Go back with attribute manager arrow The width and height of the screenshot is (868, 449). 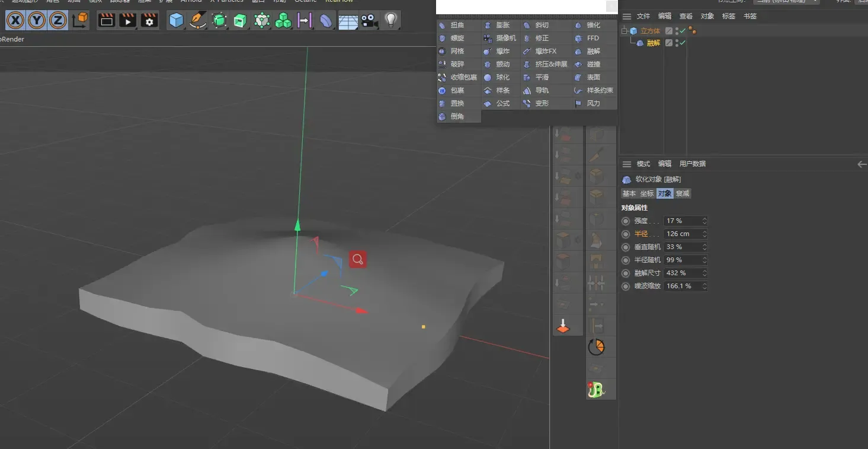(861, 164)
